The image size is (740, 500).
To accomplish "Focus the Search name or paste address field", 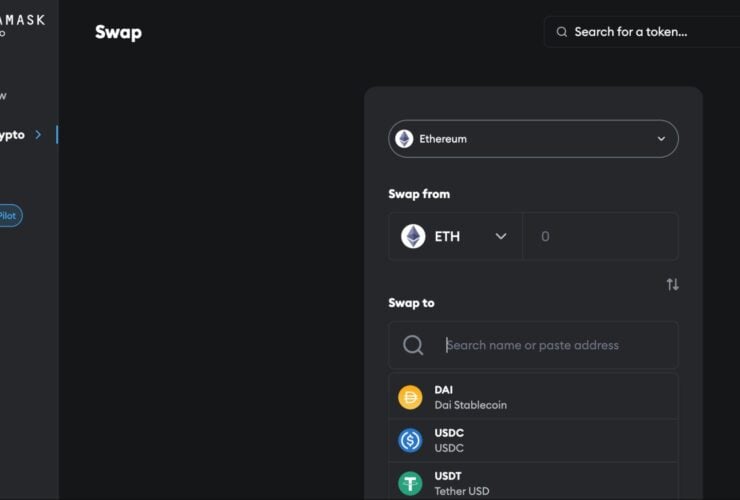I will [x=533, y=345].
